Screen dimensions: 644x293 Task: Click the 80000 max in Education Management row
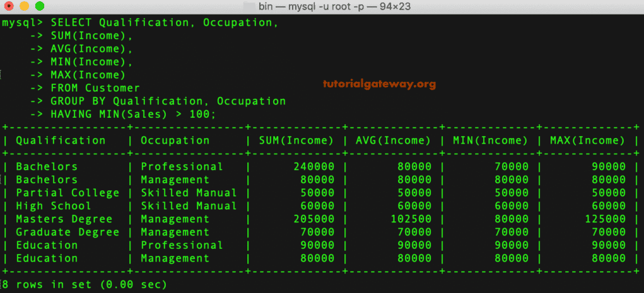point(608,258)
